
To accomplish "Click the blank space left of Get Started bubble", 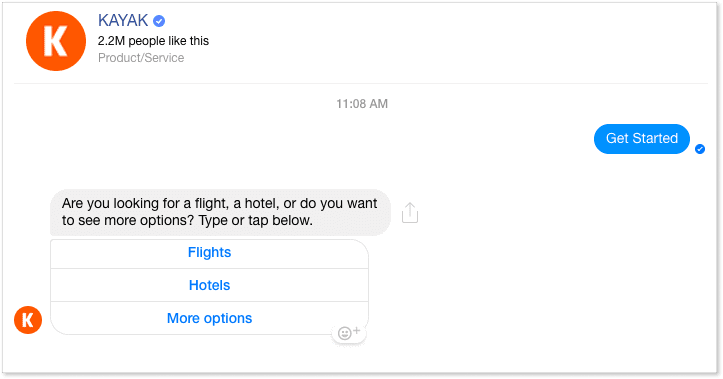I will (323, 138).
